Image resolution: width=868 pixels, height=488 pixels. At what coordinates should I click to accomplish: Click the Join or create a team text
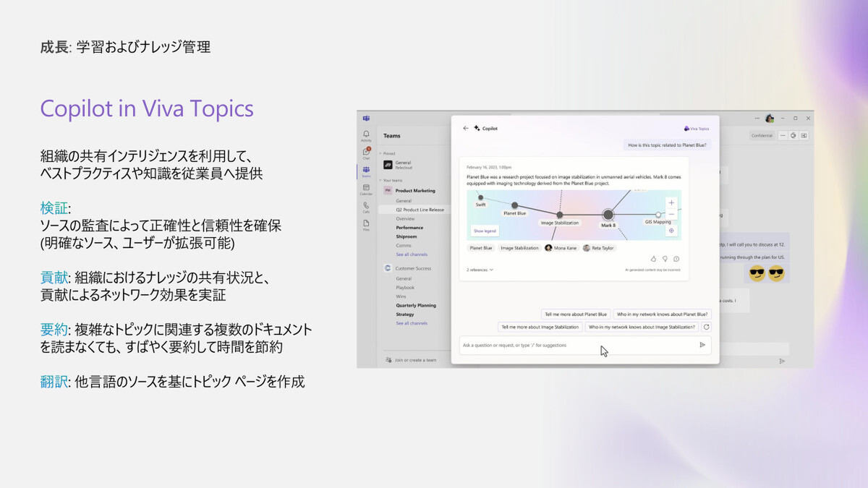tap(415, 359)
